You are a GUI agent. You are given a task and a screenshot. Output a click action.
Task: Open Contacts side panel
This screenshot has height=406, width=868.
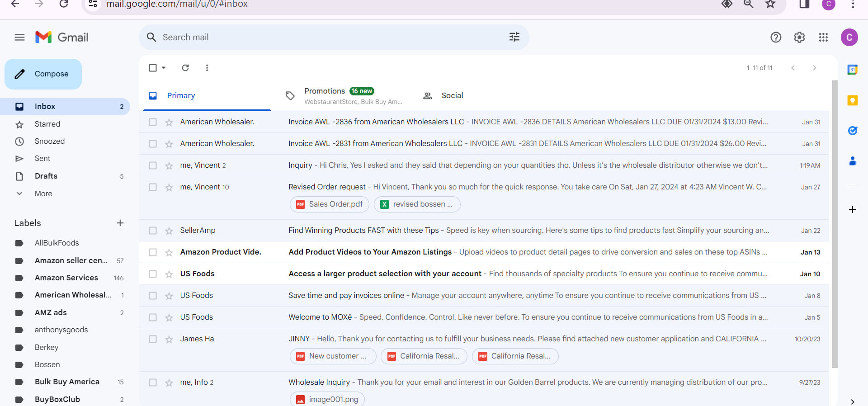tap(853, 161)
